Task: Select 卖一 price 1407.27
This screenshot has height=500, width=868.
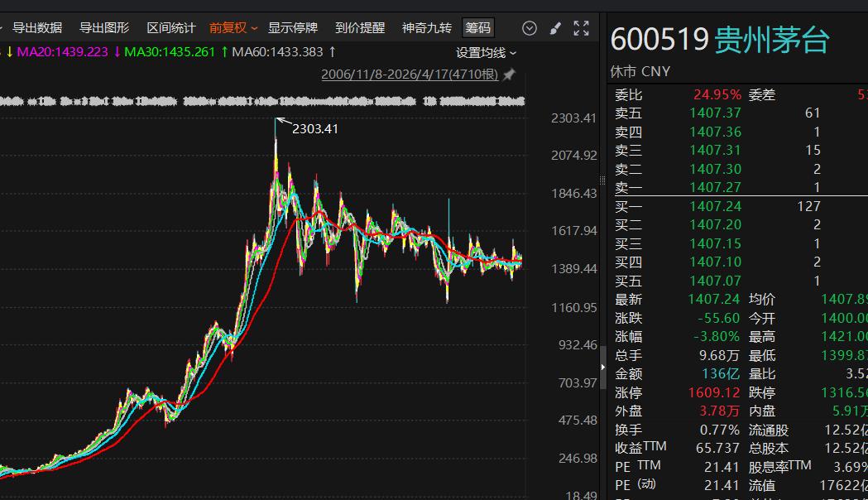Action: point(715,187)
